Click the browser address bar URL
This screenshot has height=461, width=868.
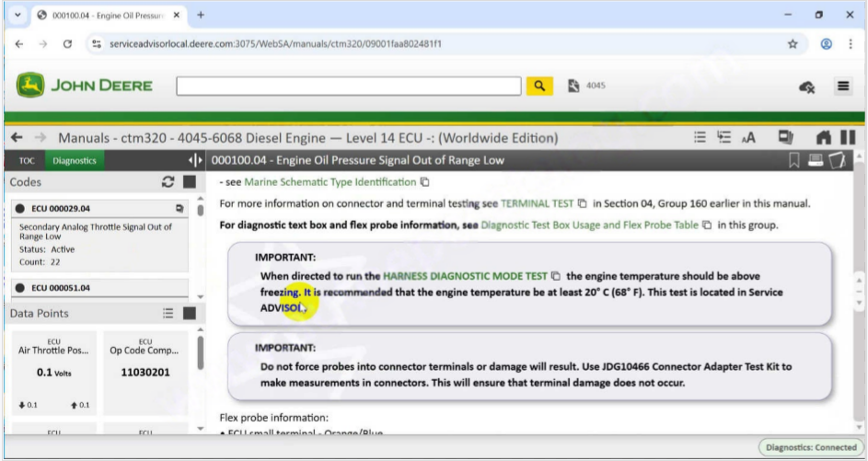click(275, 44)
